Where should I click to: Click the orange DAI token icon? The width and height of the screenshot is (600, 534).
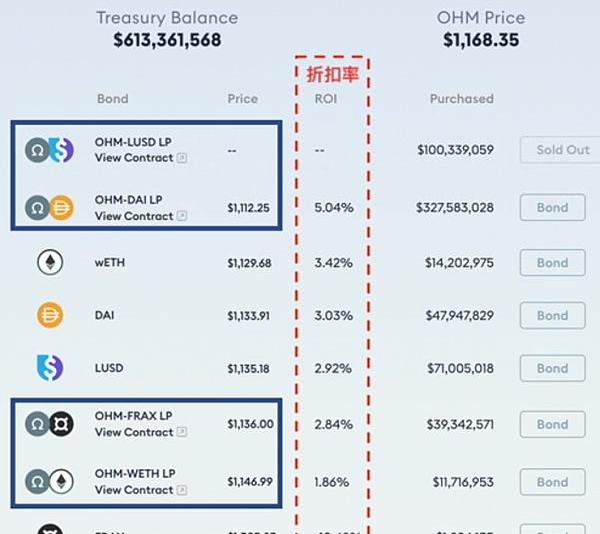(x=50, y=315)
